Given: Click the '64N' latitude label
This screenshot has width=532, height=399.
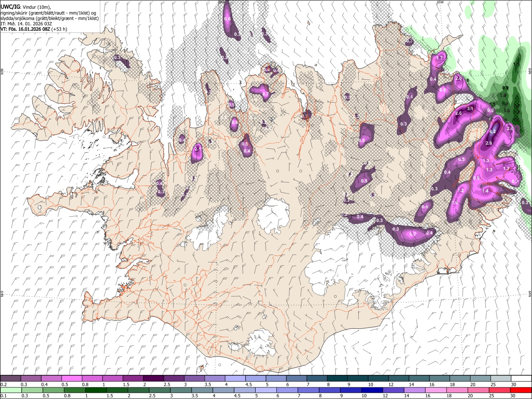Looking at the screenshot, I should click(x=530, y=294).
